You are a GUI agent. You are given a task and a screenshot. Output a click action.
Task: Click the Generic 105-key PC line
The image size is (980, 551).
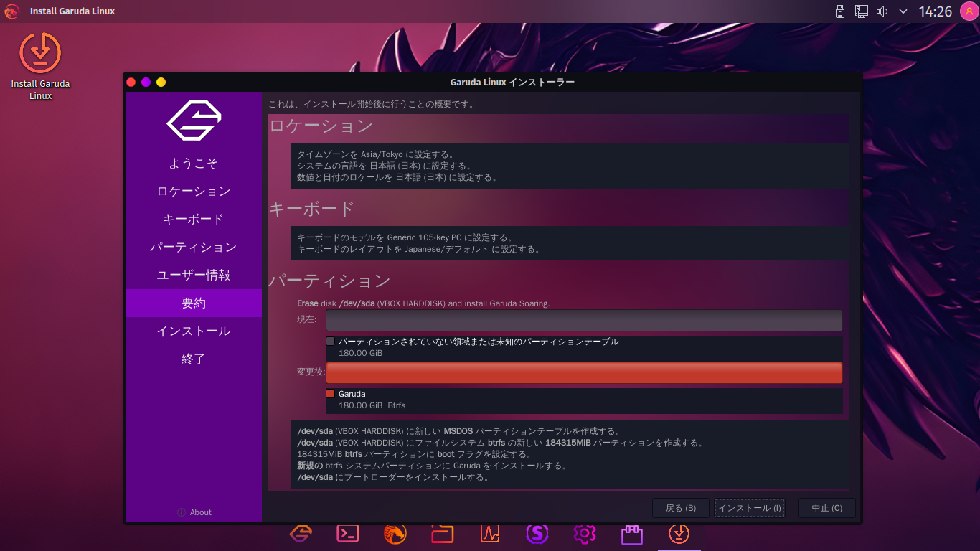click(405, 237)
